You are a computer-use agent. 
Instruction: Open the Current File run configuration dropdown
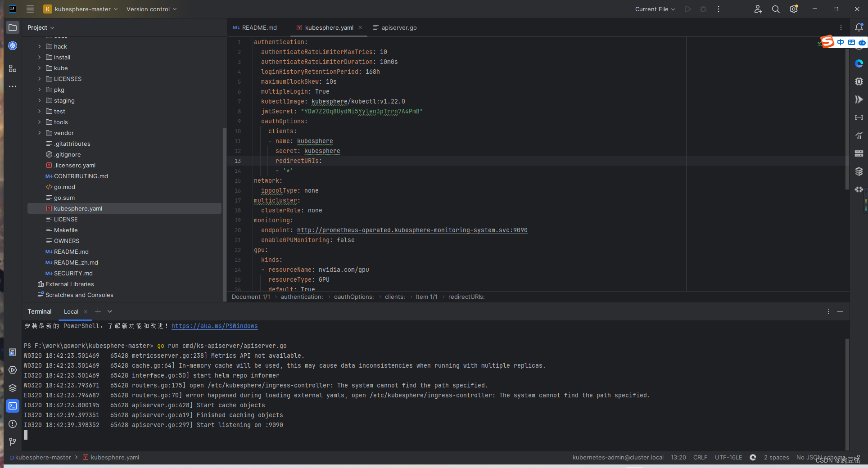(655, 9)
